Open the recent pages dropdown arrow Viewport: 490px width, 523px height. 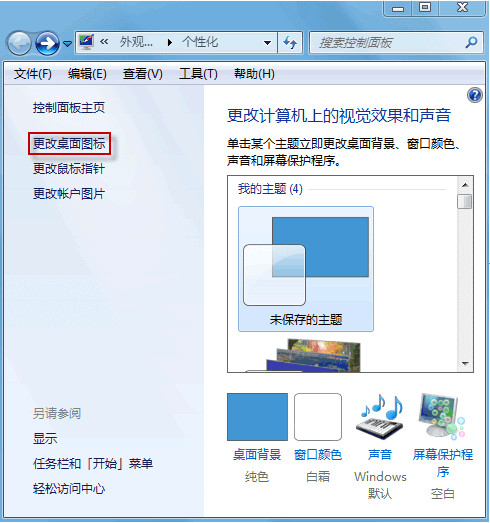coord(67,44)
